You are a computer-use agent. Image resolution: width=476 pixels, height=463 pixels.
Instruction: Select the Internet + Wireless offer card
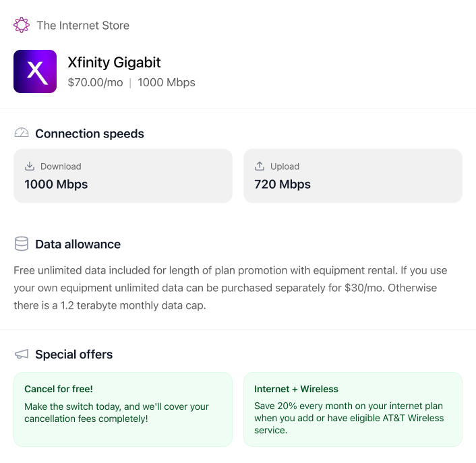click(x=353, y=409)
